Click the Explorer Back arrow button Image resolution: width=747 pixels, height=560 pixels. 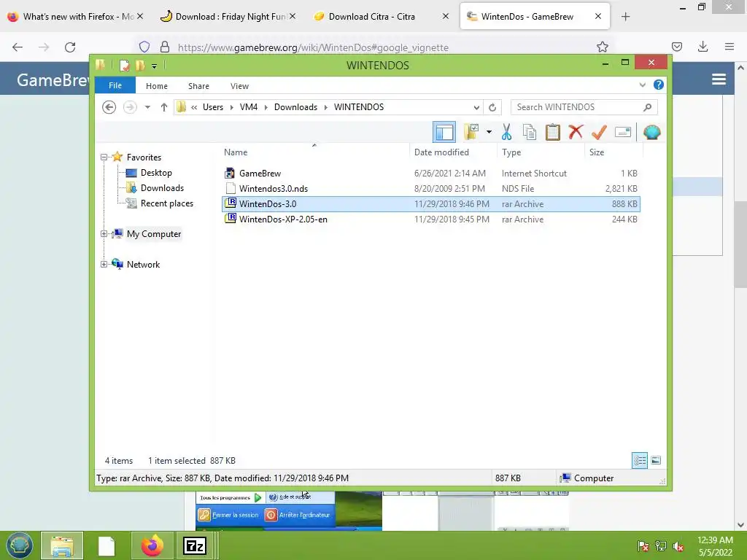click(x=109, y=107)
